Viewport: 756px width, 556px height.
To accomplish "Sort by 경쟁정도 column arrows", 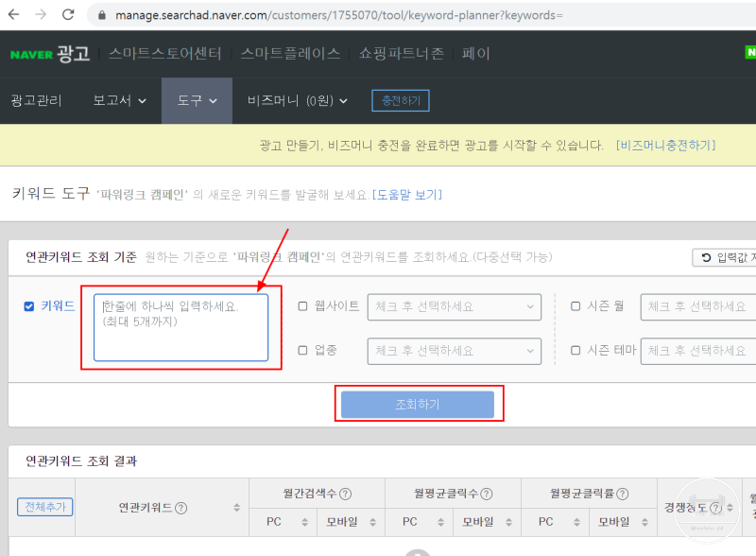I will pos(730,508).
